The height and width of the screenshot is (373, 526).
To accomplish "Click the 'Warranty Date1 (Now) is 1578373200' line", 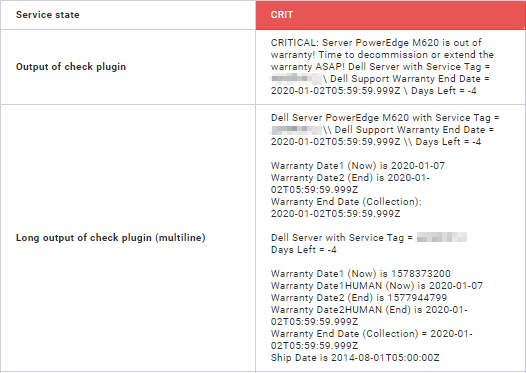I will [x=361, y=274].
